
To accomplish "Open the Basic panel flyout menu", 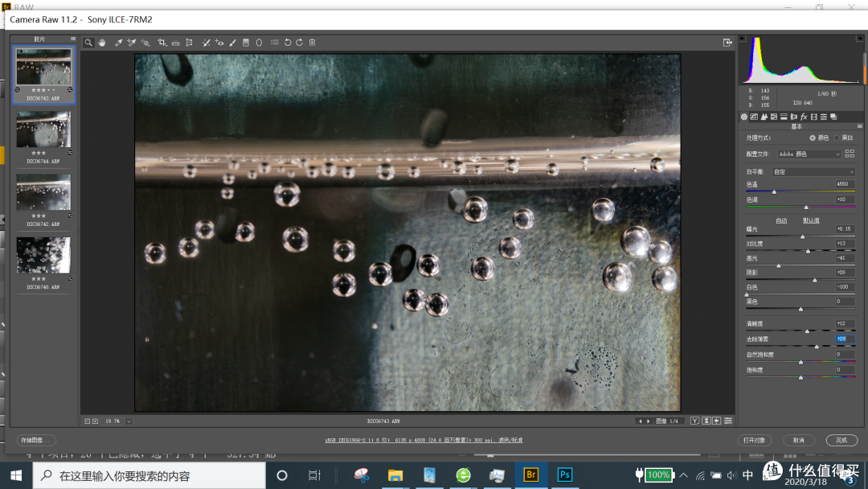I will tap(860, 127).
